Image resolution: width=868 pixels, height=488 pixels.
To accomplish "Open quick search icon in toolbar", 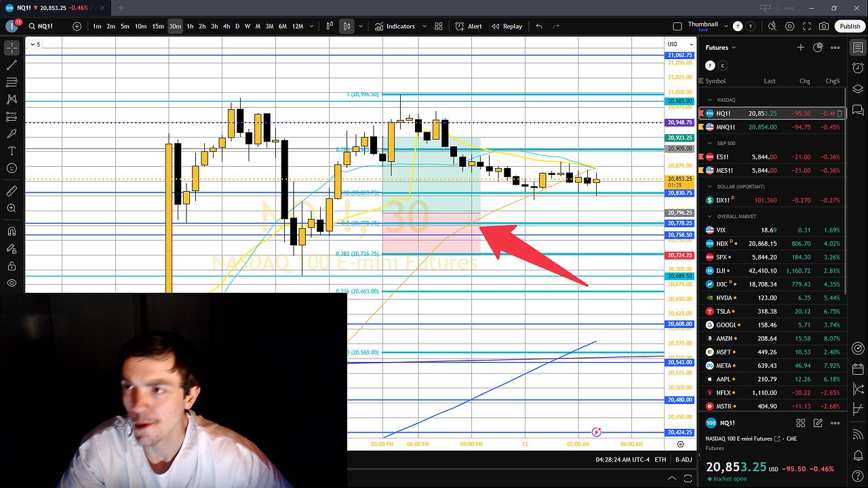I will tap(772, 26).
